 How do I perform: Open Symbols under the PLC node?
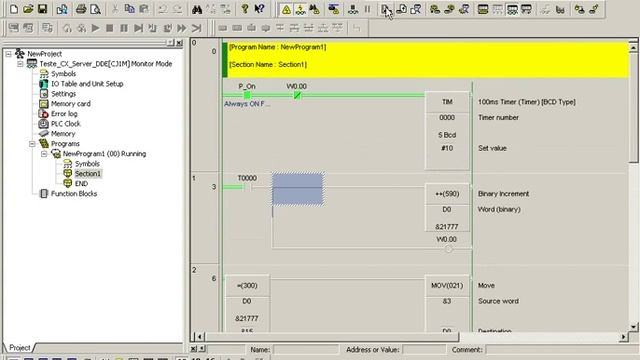[63, 74]
